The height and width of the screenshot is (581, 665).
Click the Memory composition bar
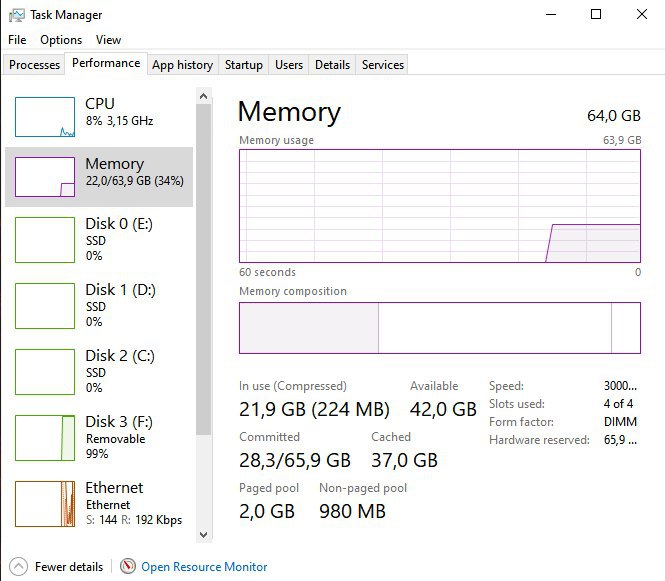pyautogui.click(x=439, y=328)
